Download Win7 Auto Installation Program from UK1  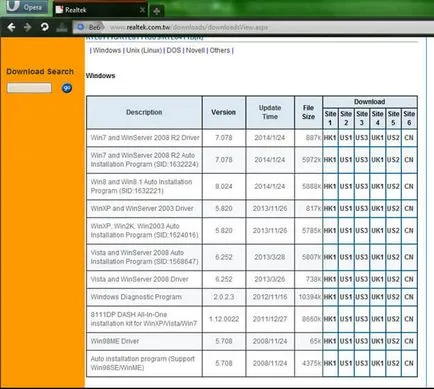coord(377,160)
